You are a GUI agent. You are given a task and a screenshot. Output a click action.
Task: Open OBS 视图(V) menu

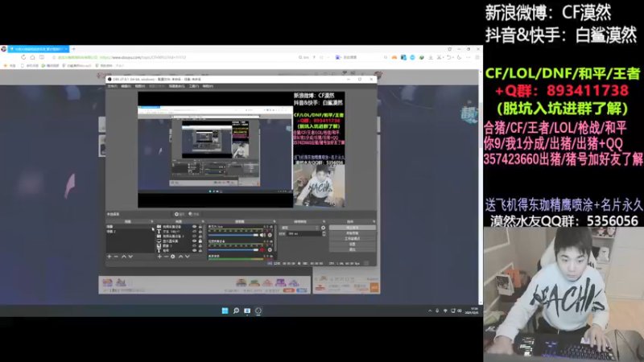pos(140,86)
